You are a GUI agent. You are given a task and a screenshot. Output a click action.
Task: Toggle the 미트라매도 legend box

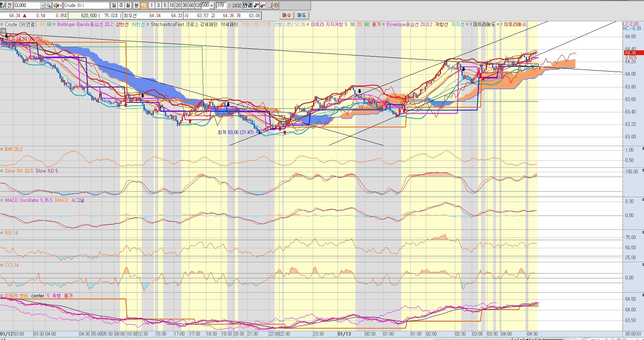coord(467,25)
